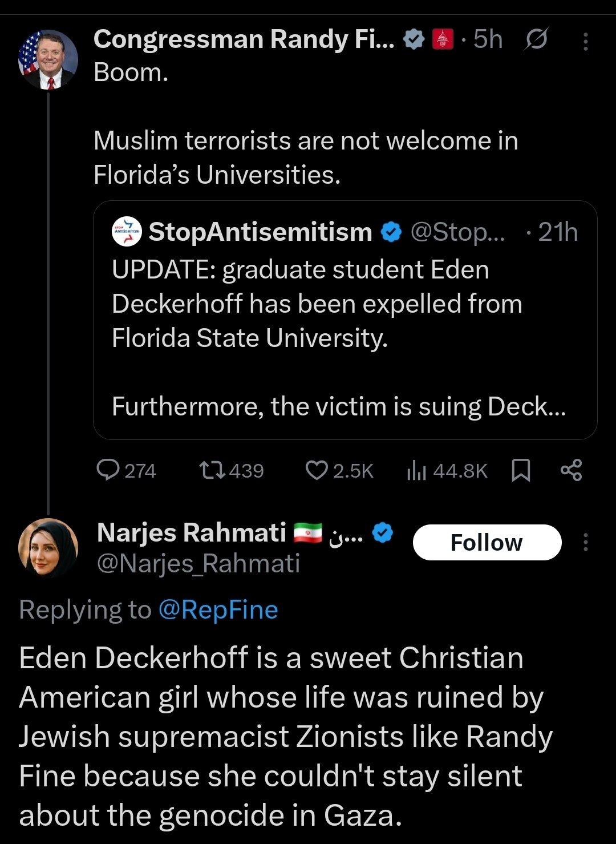Follow Narjes Rahmati
The width and height of the screenshot is (616, 844).
pos(487,542)
